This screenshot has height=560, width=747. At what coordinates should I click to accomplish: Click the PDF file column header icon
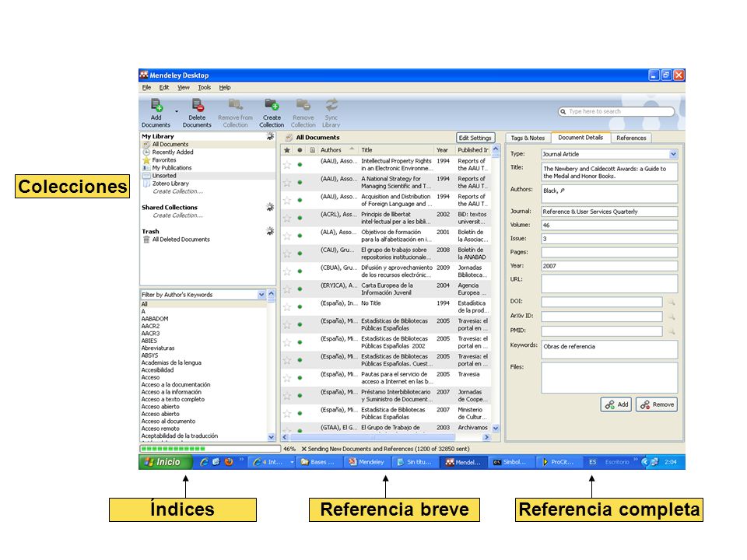coord(313,150)
